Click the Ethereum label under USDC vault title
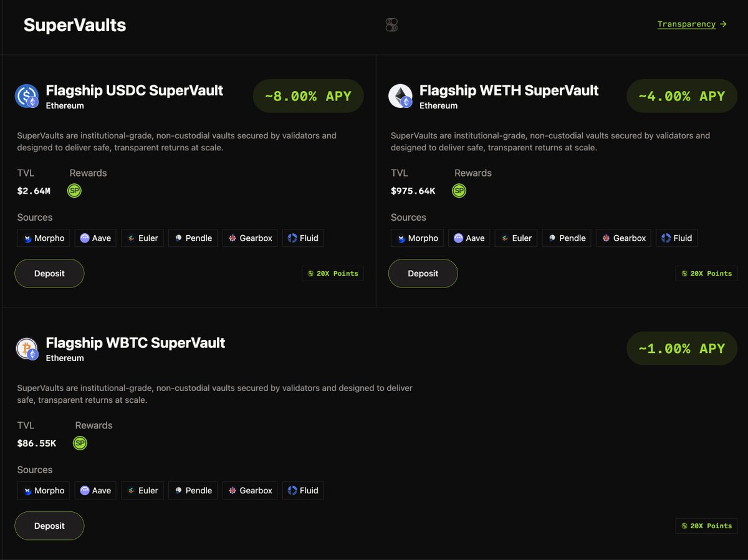748x560 pixels. pyautogui.click(x=65, y=105)
